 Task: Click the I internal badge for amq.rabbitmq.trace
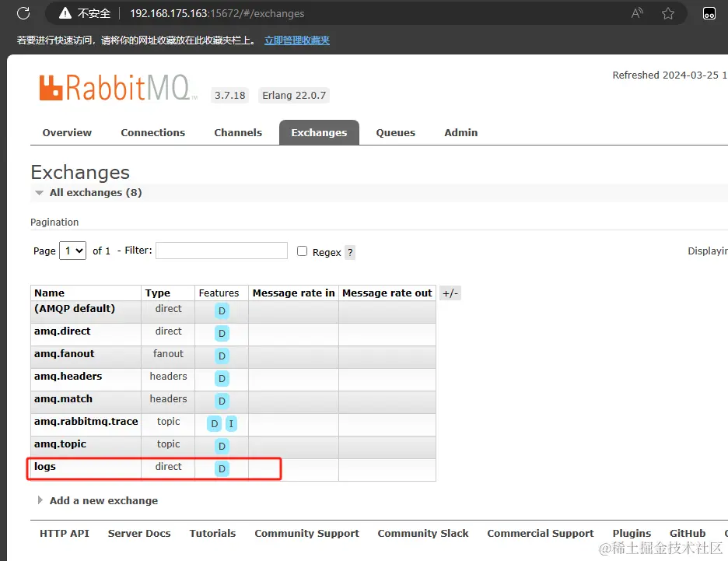pos(231,423)
